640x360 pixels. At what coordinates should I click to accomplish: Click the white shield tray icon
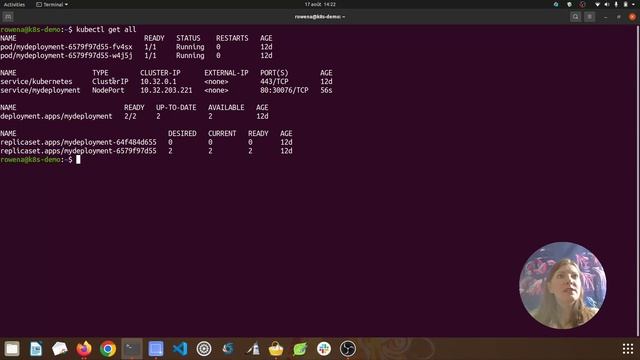(x=569, y=4)
